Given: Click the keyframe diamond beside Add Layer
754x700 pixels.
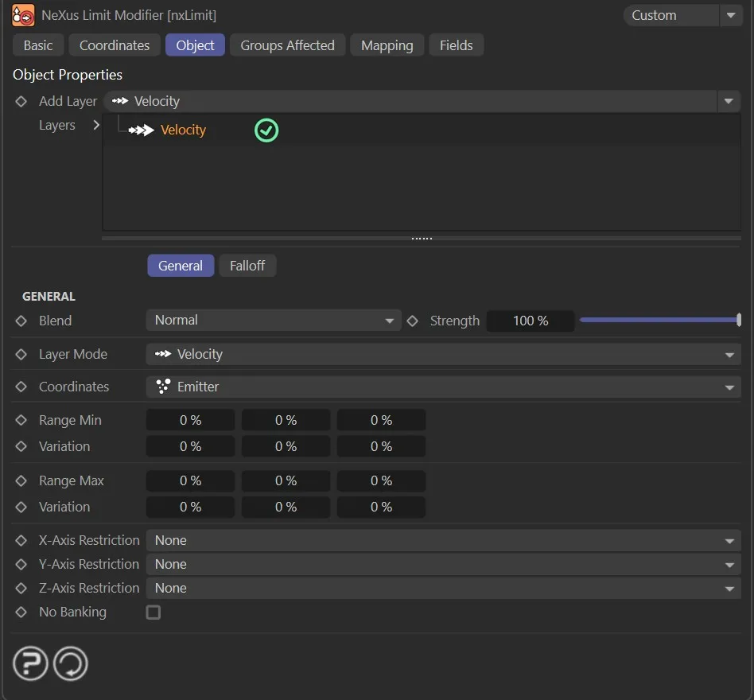Looking at the screenshot, I should click(21, 102).
